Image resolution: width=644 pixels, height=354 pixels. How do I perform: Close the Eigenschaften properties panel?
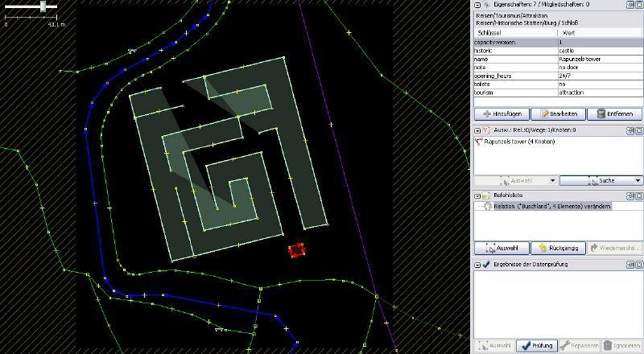tap(638, 4)
